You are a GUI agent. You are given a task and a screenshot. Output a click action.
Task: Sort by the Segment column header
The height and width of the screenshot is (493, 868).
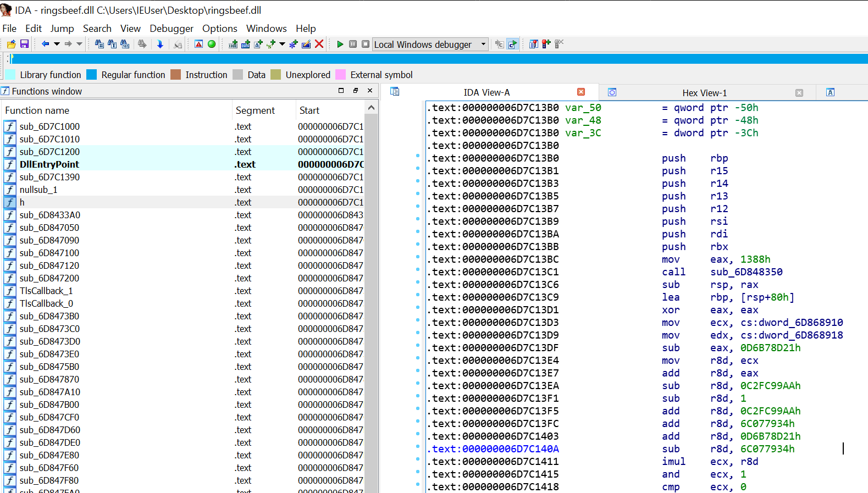coord(264,110)
